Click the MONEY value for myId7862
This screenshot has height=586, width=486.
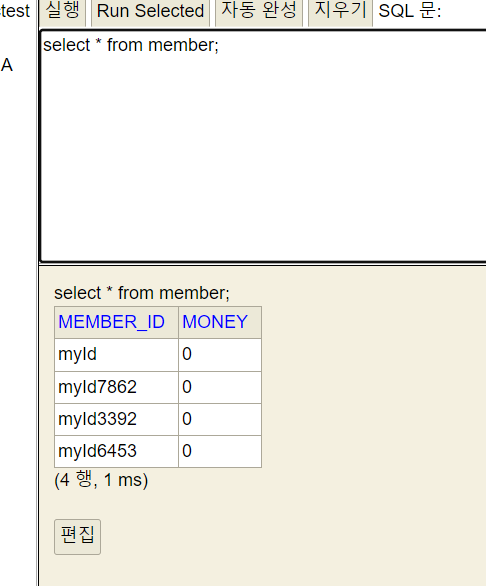220,387
